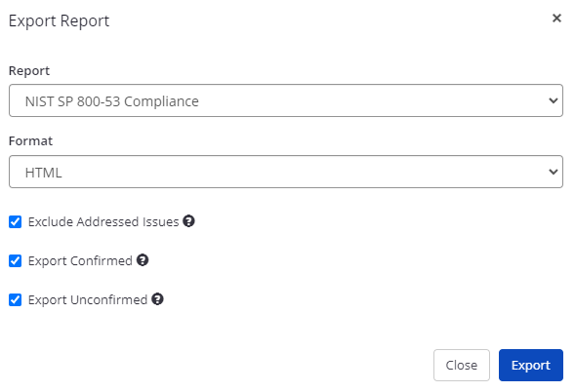This screenshot has width=575, height=392.
Task: Select the HTML value text in Format
Action: [43, 173]
